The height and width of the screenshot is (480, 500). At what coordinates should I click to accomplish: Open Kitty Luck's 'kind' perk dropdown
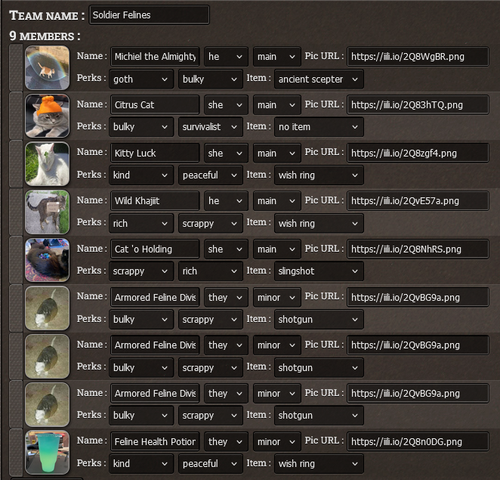point(141,175)
